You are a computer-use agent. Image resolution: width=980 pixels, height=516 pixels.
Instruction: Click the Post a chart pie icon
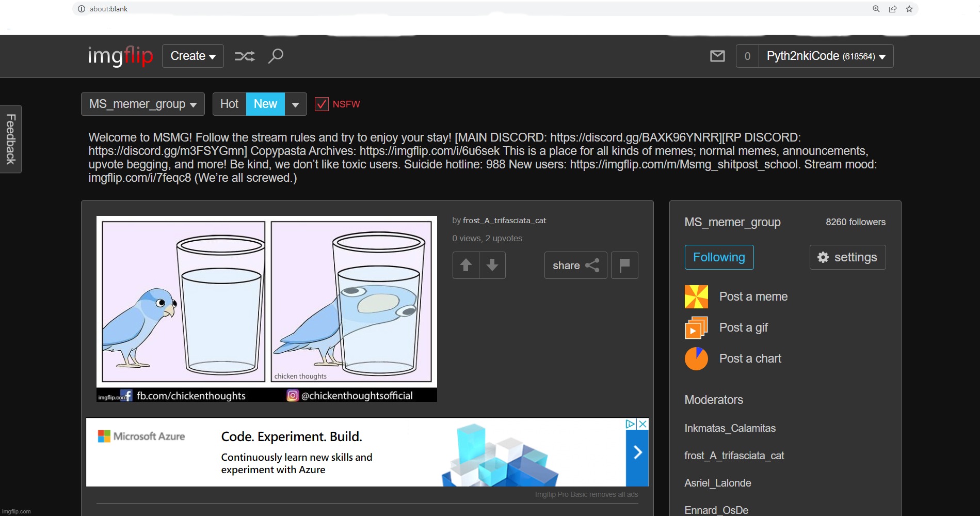coord(696,358)
